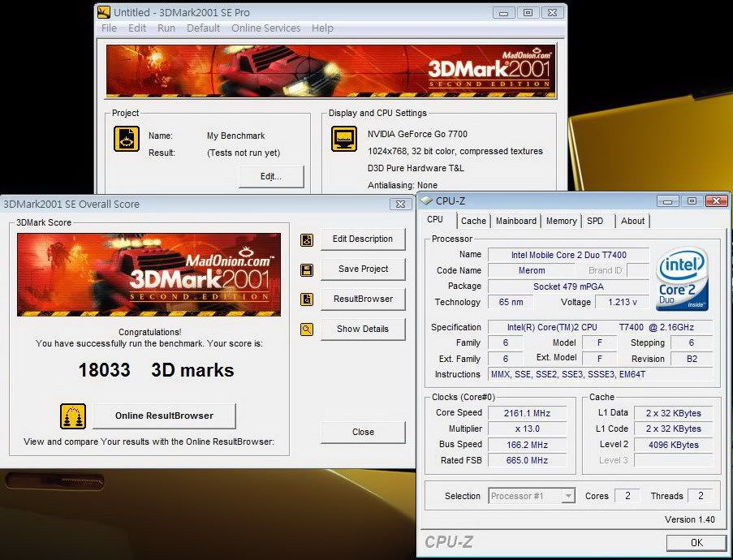Click the Name field Intel Mobile Core 2 Duo T7400

[568, 255]
